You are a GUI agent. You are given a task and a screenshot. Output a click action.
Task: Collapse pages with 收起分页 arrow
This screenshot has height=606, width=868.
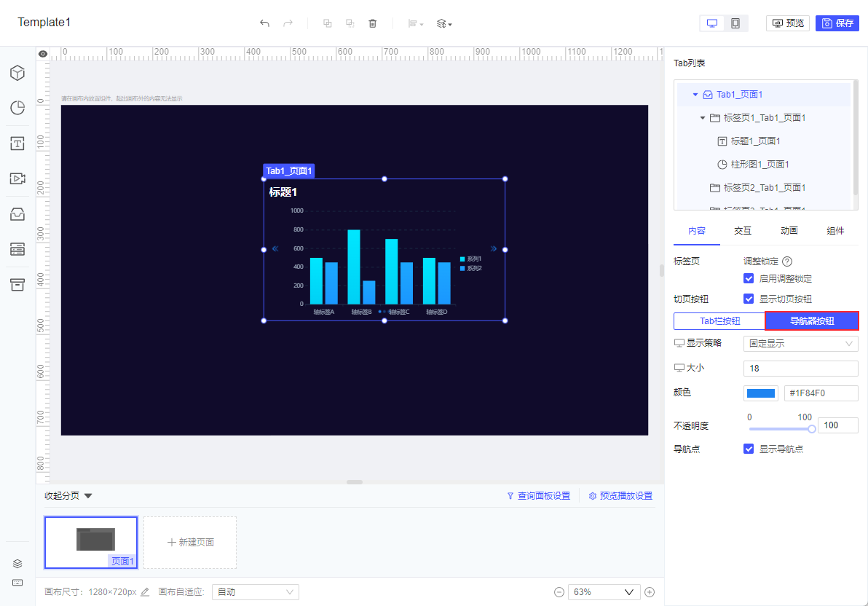[x=88, y=496]
